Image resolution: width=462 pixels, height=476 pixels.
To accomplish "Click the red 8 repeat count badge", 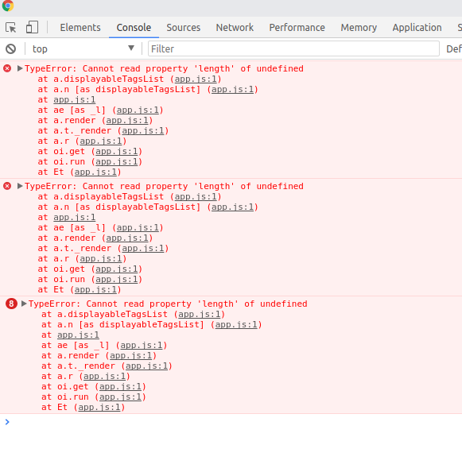I will click(x=11, y=304).
